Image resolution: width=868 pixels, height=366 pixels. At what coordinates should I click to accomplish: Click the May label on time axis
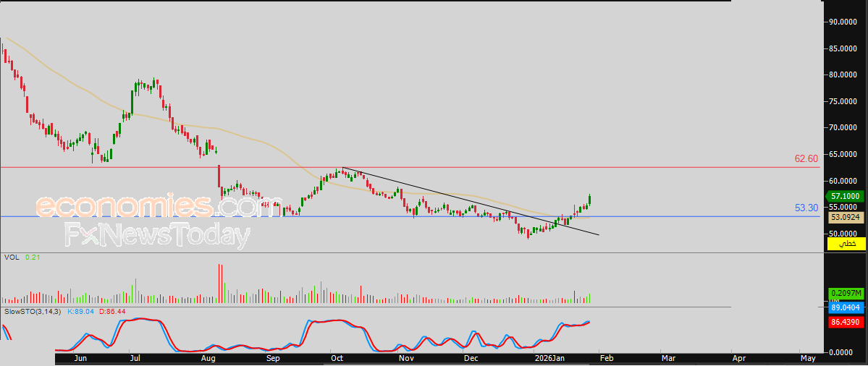pos(807,357)
